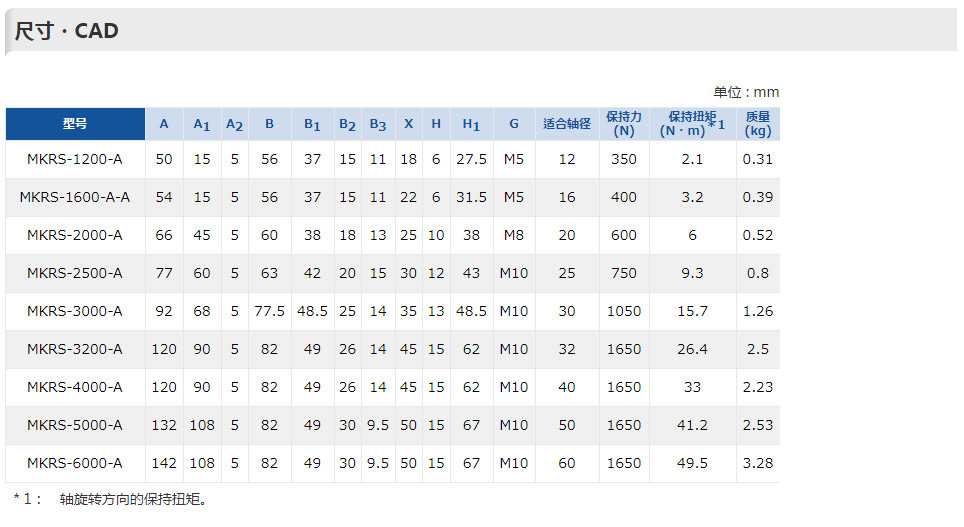Click the 保持力 (N) column header

(623, 124)
